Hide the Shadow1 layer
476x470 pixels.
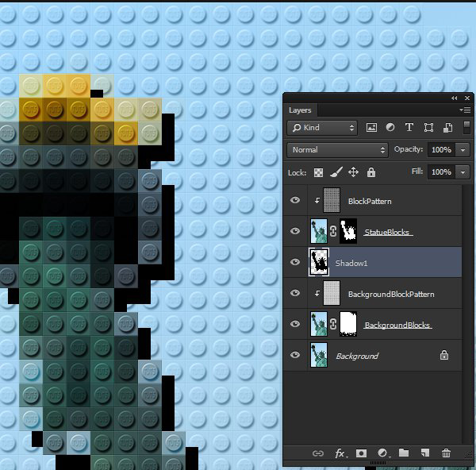pos(295,262)
